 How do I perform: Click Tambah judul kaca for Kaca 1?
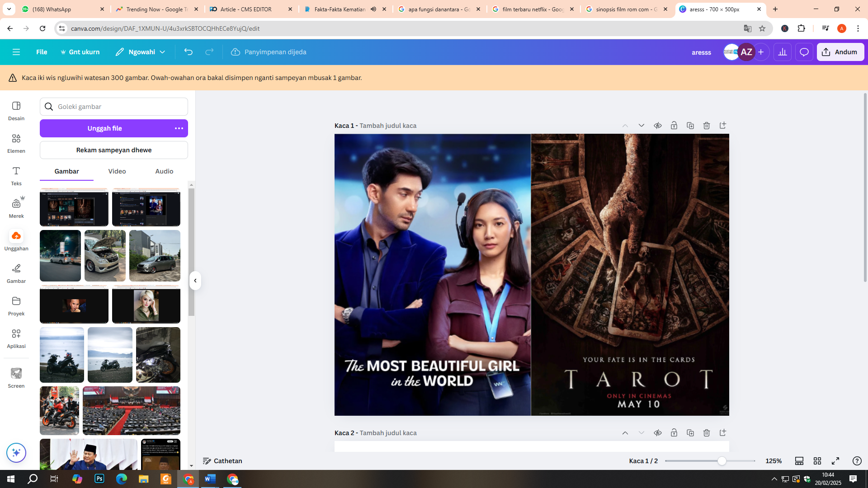(x=388, y=126)
